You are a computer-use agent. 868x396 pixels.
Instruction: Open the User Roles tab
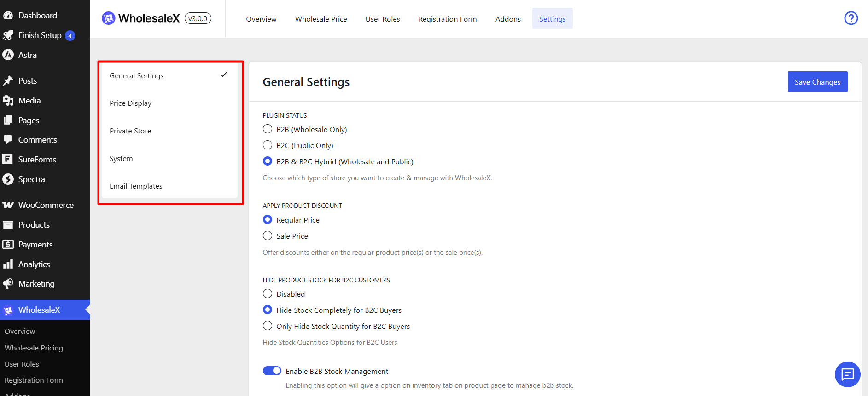pyautogui.click(x=383, y=19)
